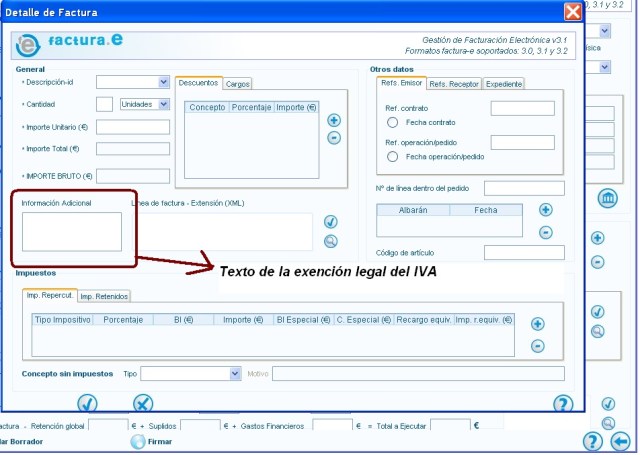Remove a tax row with minus icon
The height and width of the screenshot is (455, 640).
(537, 346)
